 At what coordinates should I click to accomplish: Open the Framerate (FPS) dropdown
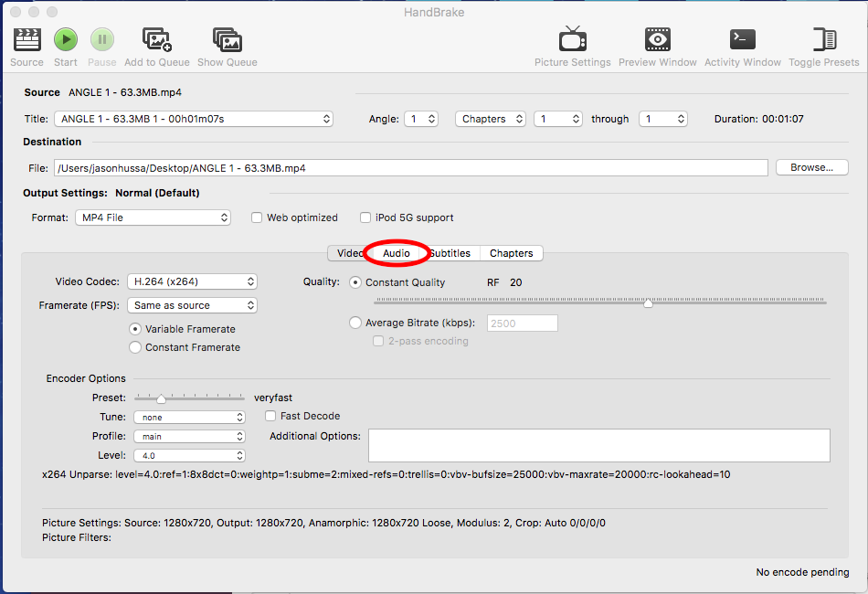coord(192,305)
